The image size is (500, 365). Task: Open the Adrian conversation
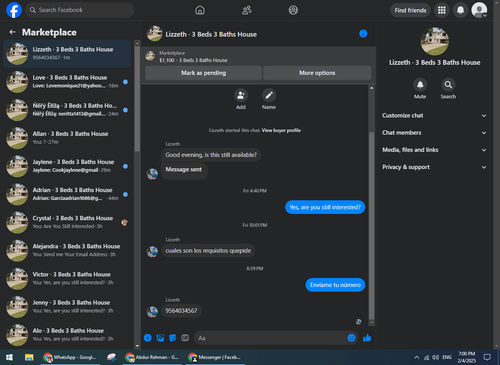68,194
